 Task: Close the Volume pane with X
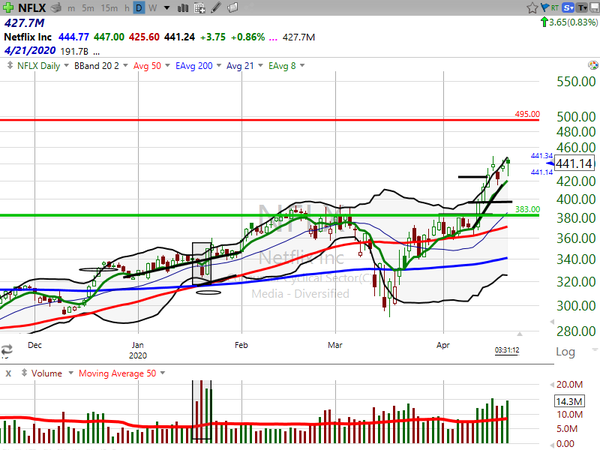click(x=8, y=373)
